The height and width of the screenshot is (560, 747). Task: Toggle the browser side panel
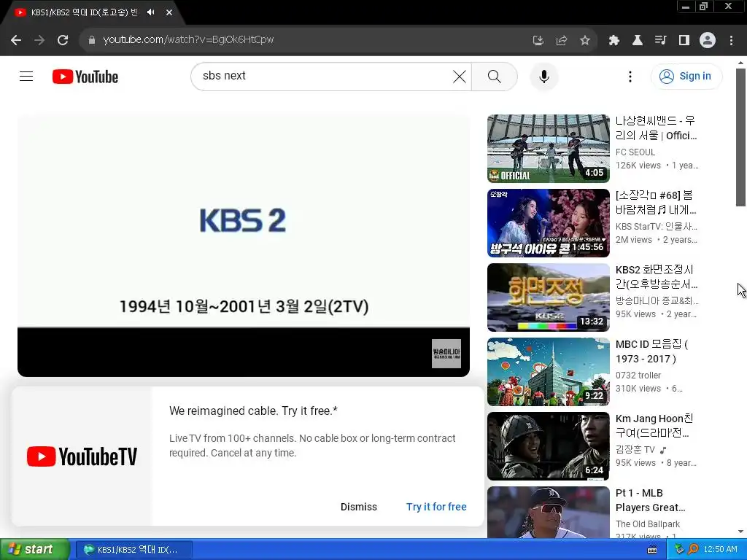click(x=684, y=41)
